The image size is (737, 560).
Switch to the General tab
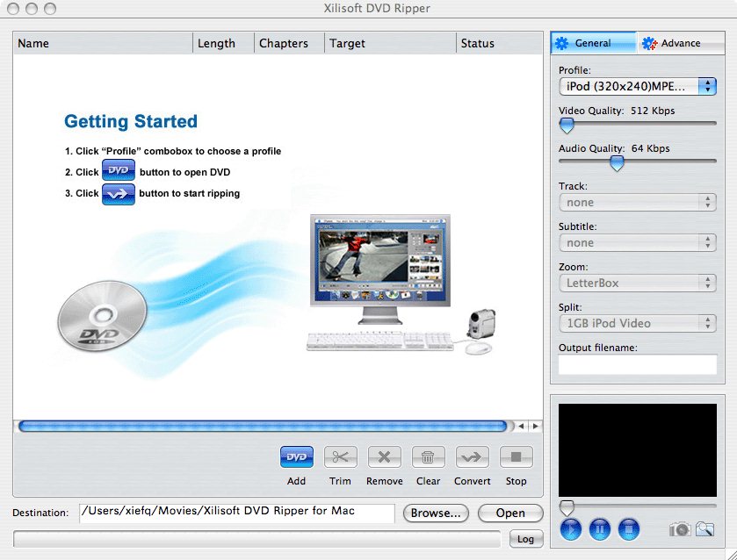click(x=593, y=43)
